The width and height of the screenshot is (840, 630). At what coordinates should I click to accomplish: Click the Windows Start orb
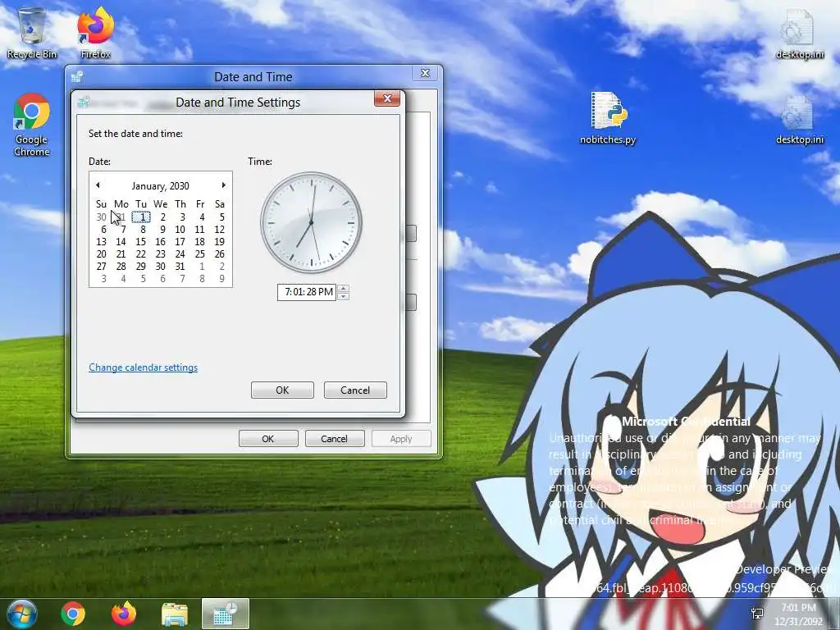[21, 614]
